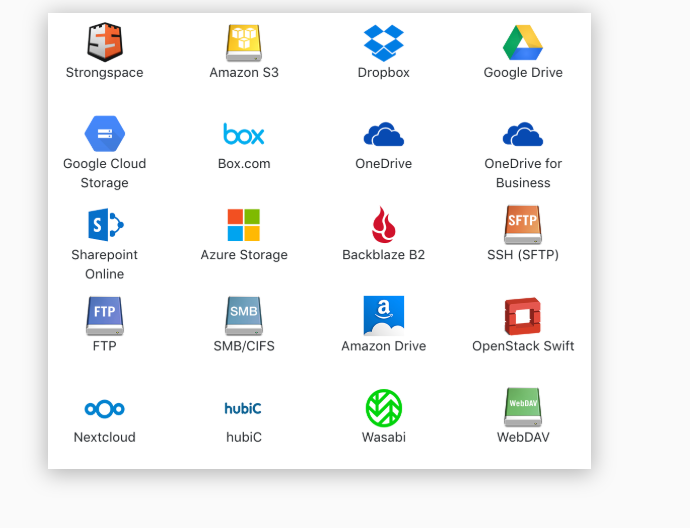Click the "Dropbox" text label
Screen dimensions: 690x528
coord(384,73)
